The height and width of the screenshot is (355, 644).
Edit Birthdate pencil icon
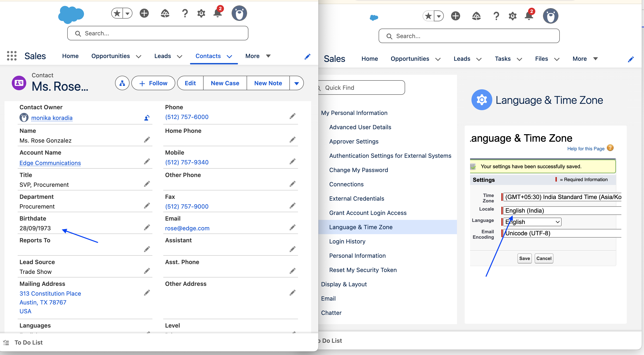(x=147, y=227)
